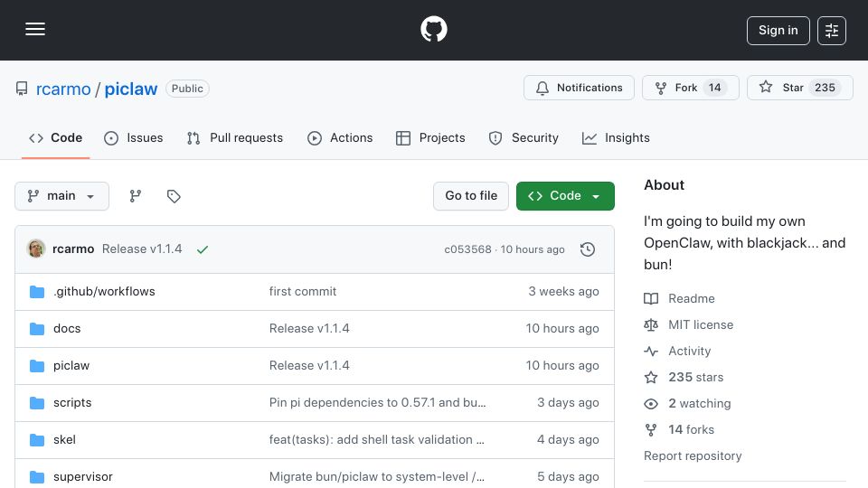The height and width of the screenshot is (488, 868).
Task: Open 'Migrate bun/piclaw to system-level' commit
Action: [x=377, y=477]
